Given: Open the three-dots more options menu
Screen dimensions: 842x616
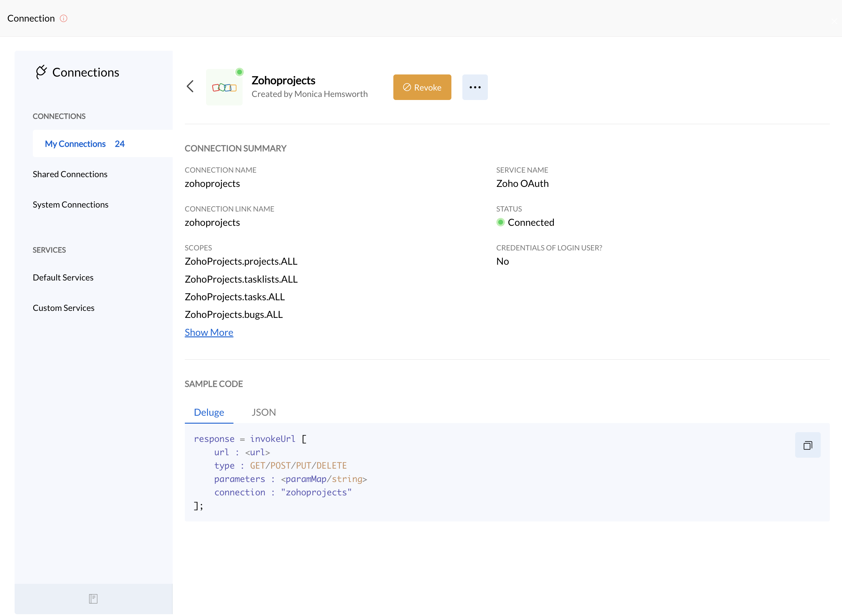Looking at the screenshot, I should [475, 87].
